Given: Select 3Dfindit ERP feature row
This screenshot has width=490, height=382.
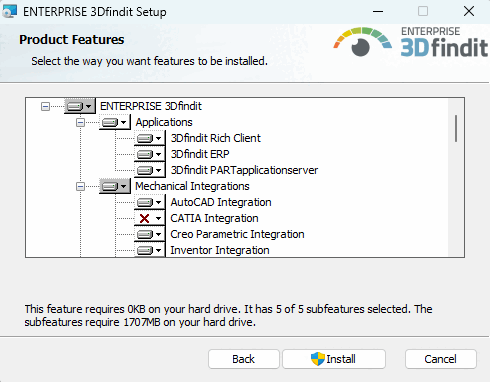Looking at the screenshot, I should click(x=200, y=154).
